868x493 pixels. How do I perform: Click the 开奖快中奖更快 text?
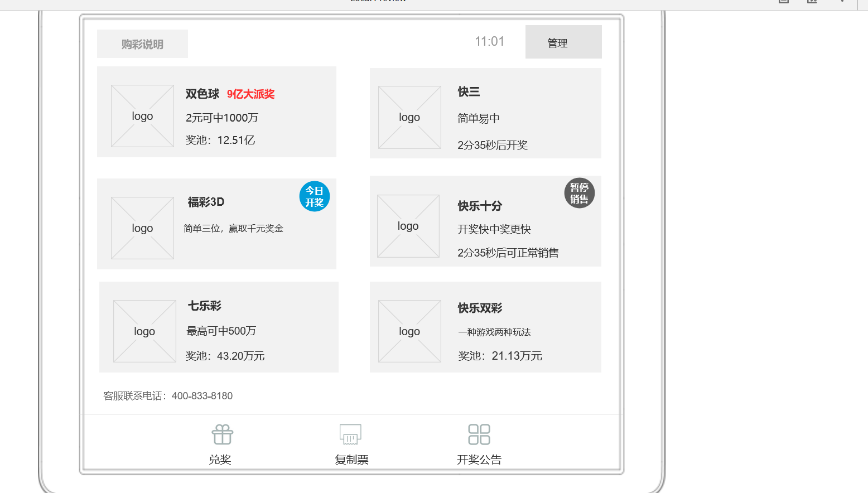pos(494,229)
